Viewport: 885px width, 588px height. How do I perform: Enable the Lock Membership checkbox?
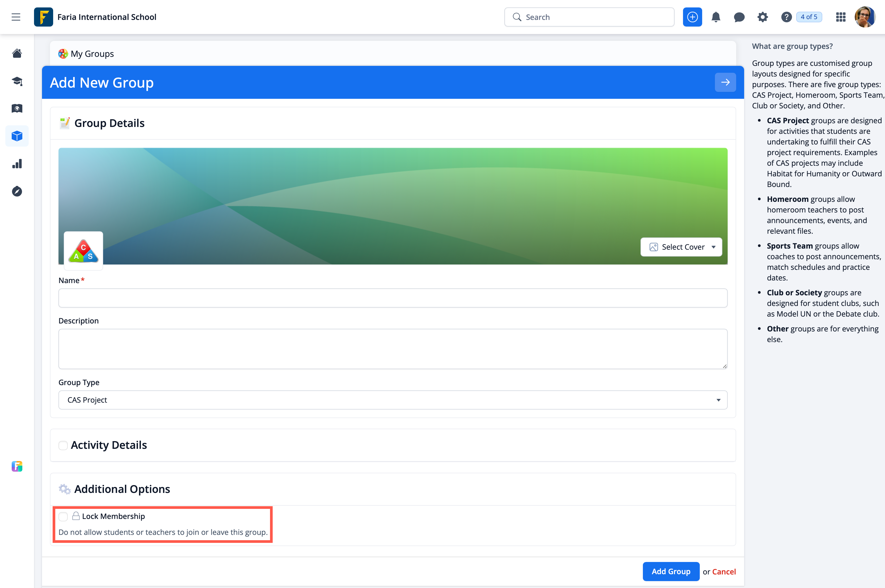pyautogui.click(x=63, y=516)
